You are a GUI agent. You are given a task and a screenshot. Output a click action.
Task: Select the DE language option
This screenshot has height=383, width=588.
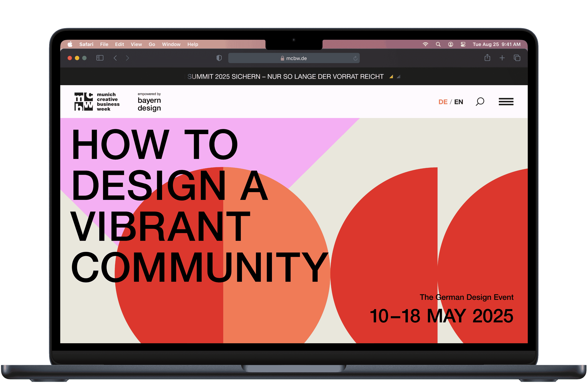[443, 102]
